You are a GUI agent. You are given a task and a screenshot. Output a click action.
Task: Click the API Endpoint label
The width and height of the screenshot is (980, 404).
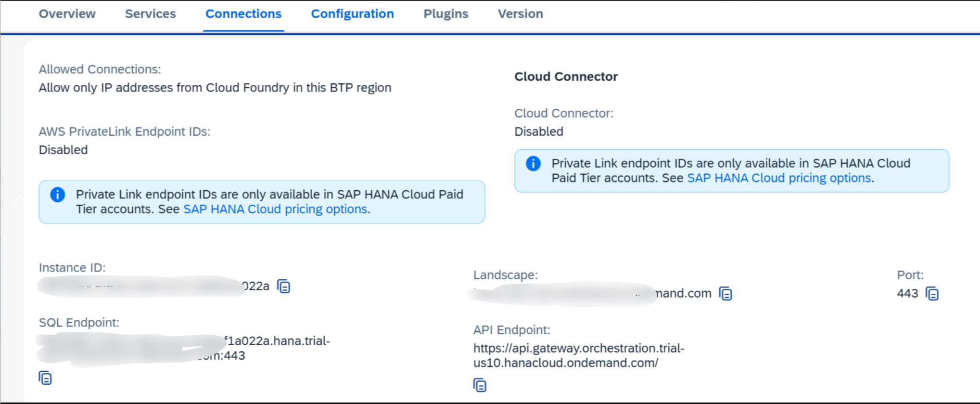[x=511, y=330]
